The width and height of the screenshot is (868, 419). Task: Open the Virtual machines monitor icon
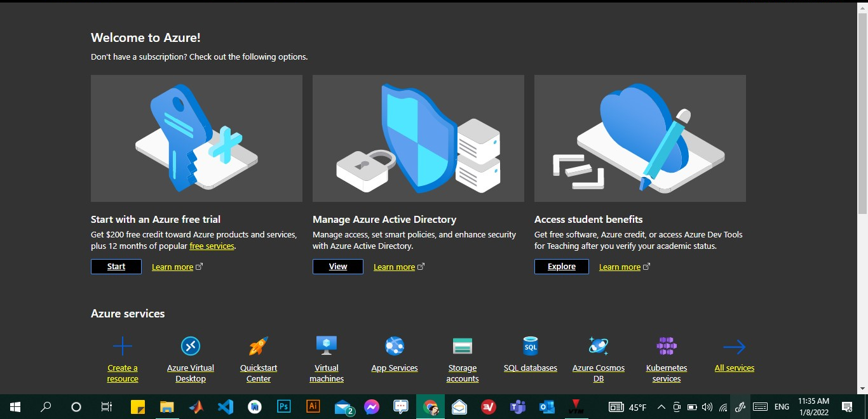(327, 346)
